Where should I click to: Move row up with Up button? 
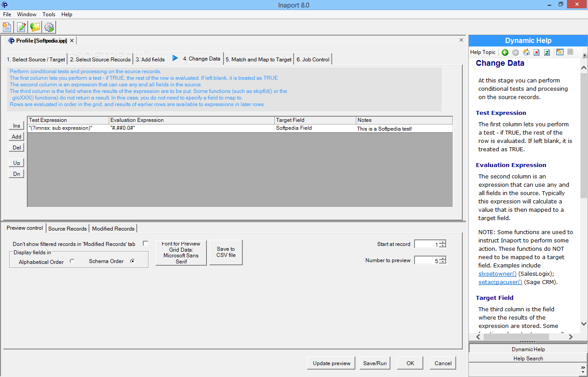pyautogui.click(x=17, y=163)
